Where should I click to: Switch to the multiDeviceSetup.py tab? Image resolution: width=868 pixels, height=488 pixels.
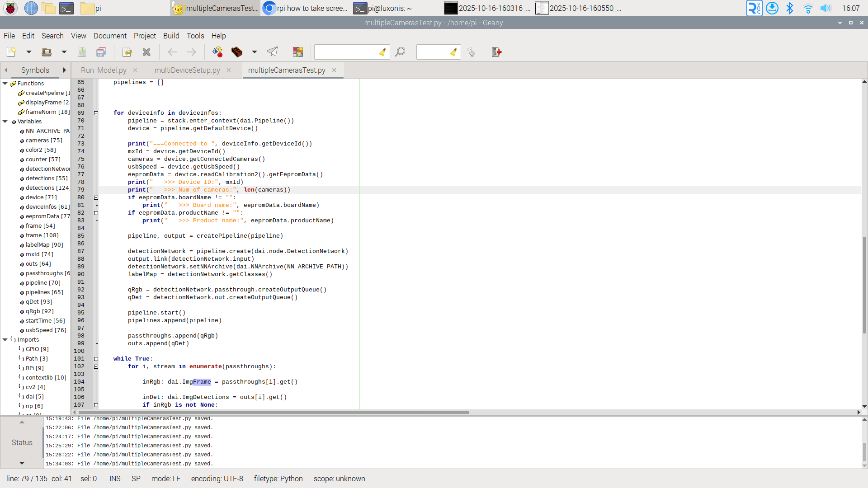point(187,70)
